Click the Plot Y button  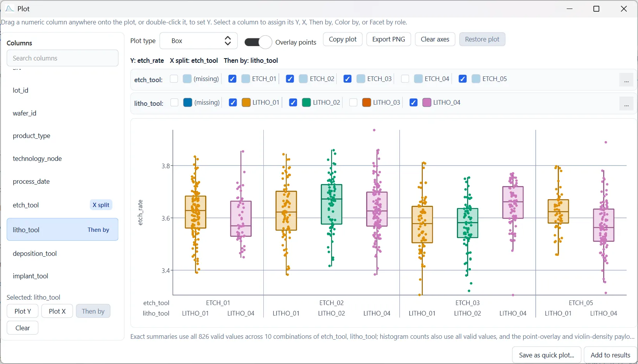tap(22, 311)
